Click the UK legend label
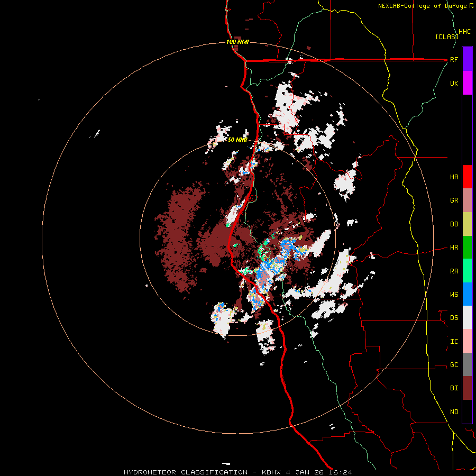 pyautogui.click(x=454, y=83)
